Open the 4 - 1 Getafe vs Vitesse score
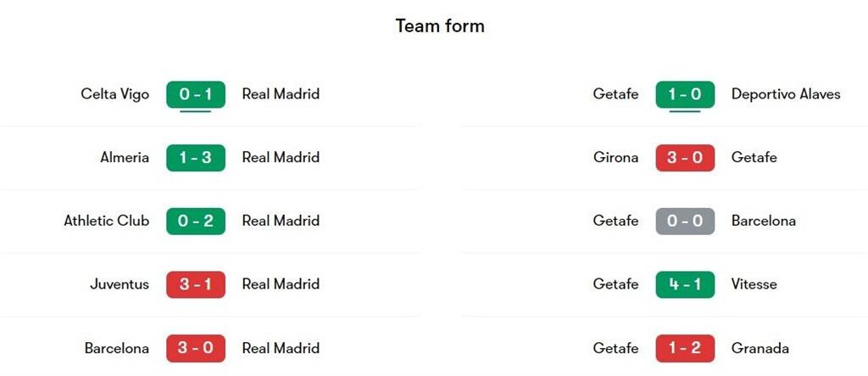 pos(685,284)
